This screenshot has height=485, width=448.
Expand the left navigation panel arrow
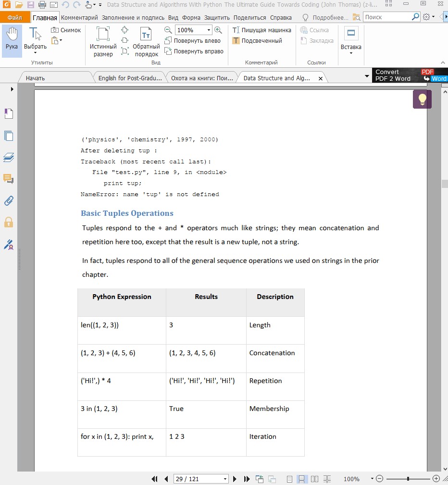[12, 89]
